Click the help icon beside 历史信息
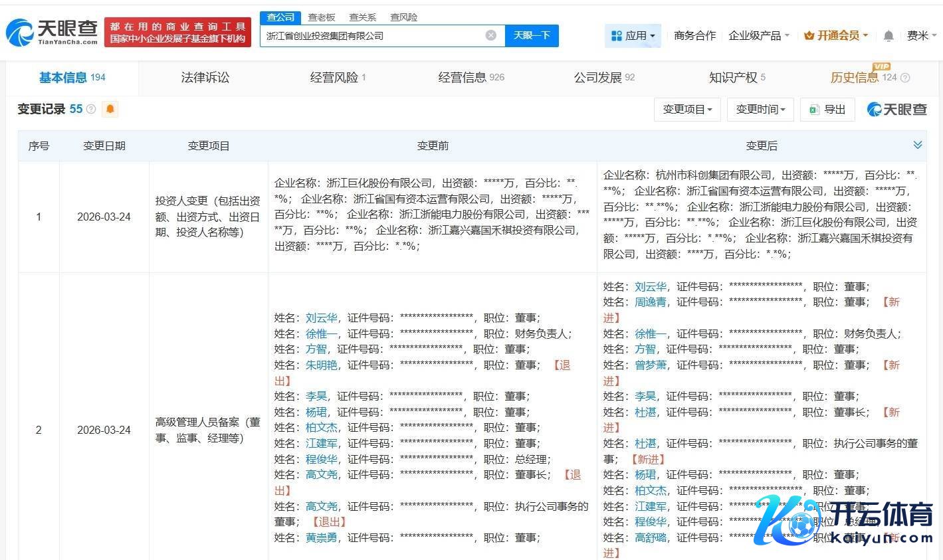The height and width of the screenshot is (560, 943). 904,78
